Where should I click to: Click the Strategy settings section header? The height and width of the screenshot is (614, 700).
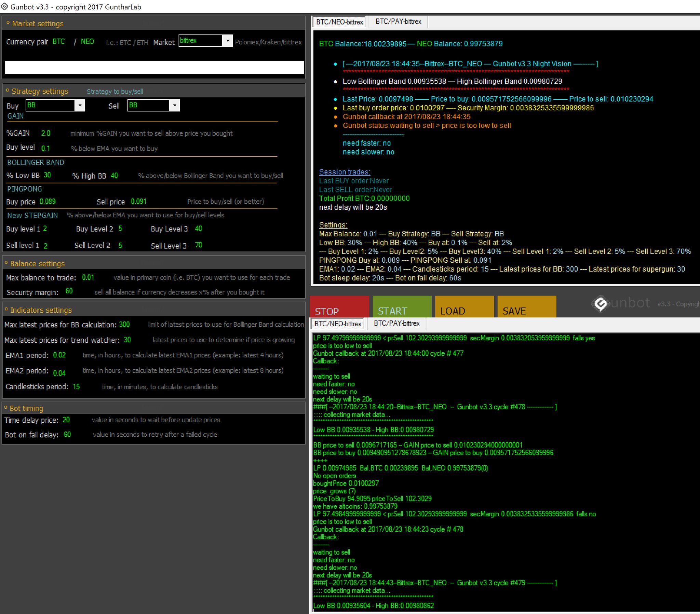pos(153,91)
